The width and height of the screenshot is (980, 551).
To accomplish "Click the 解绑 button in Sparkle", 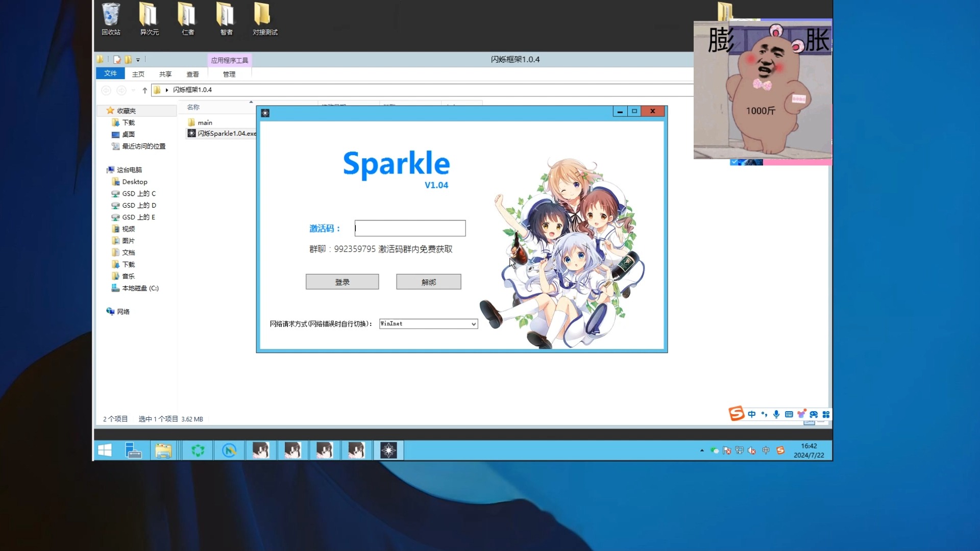I will pyautogui.click(x=429, y=282).
